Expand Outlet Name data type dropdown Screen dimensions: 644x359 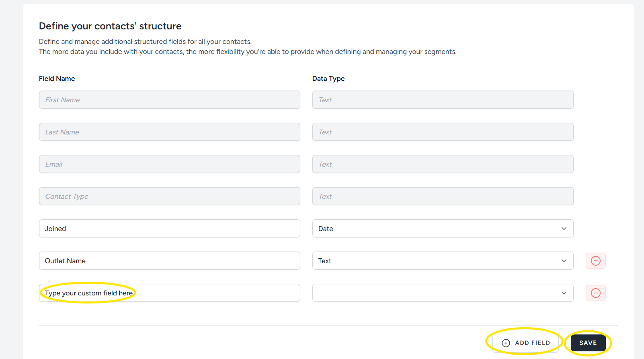(442, 261)
